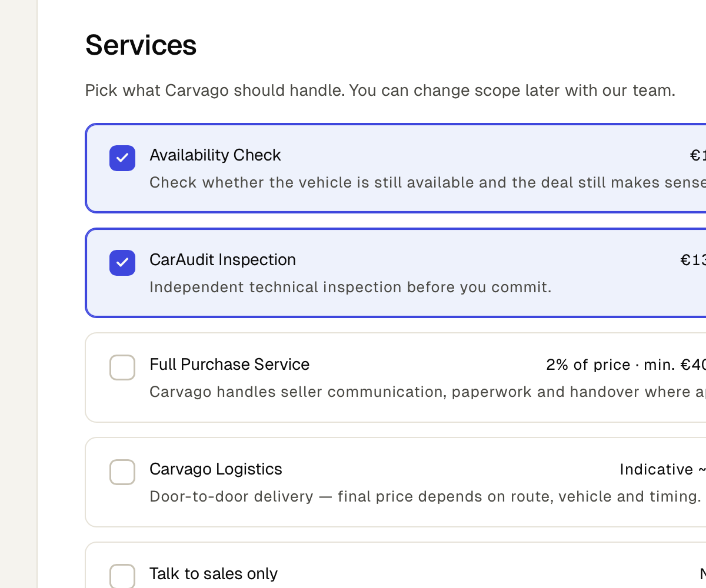The image size is (706, 588).
Task: Click the seller communication and paperwork description
Action: pos(428,392)
